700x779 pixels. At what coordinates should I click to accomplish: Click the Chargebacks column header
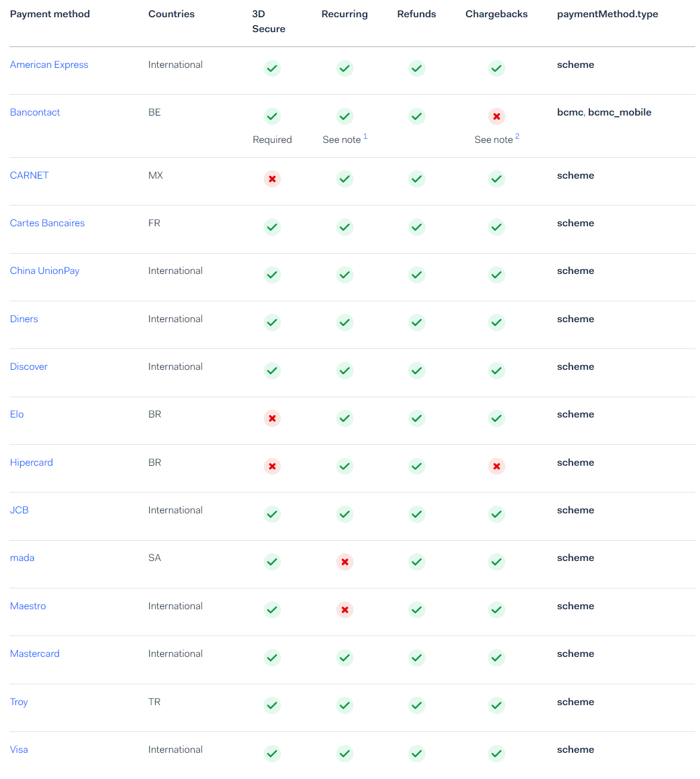(x=496, y=14)
